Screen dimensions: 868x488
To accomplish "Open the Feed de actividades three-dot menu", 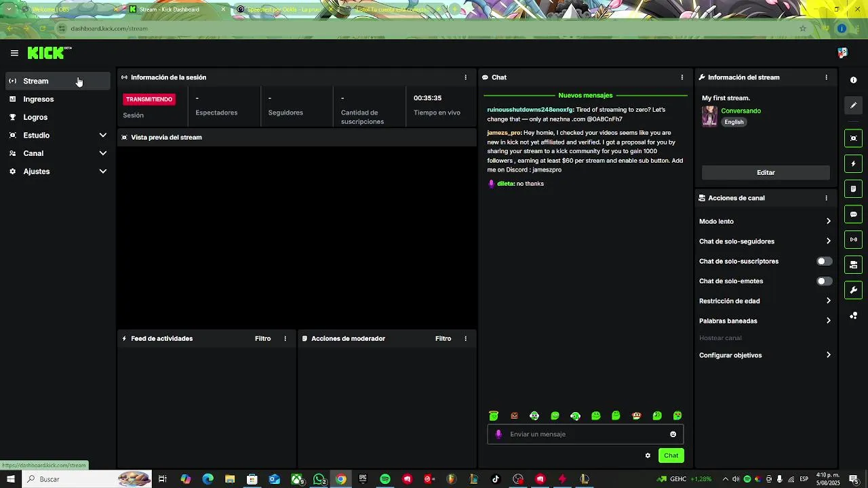I will pos(285,338).
